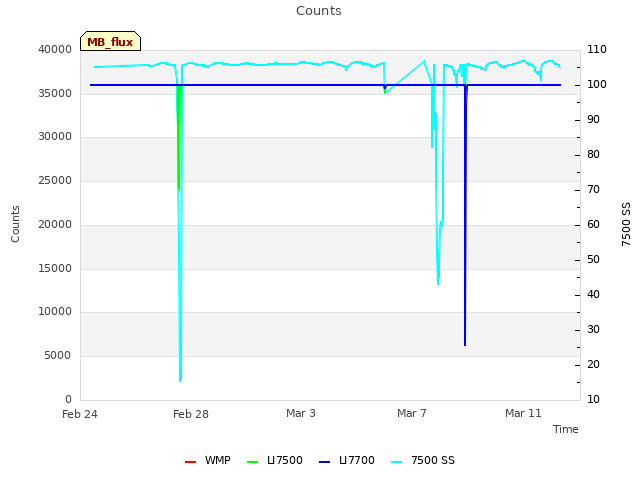Click the 40000 left axis value
640x480 pixels.
55,49
